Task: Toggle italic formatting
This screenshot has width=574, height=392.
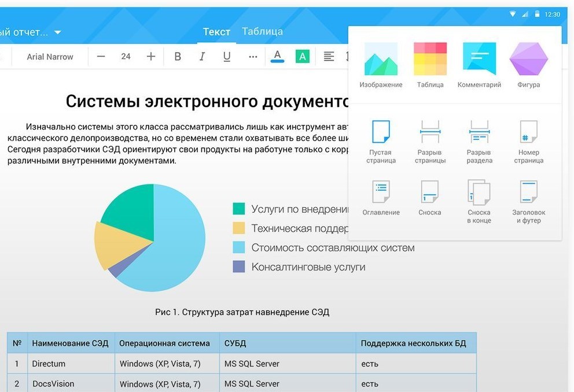Action: tap(202, 57)
